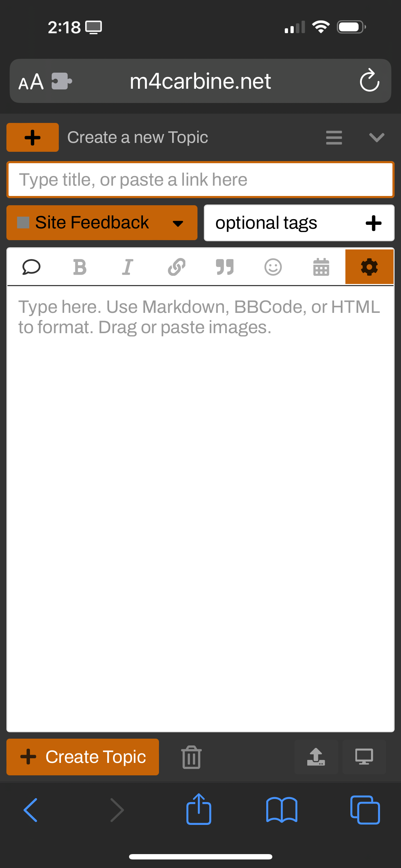401x868 pixels.
Task: Click the orange plus action button
Action: click(x=33, y=138)
